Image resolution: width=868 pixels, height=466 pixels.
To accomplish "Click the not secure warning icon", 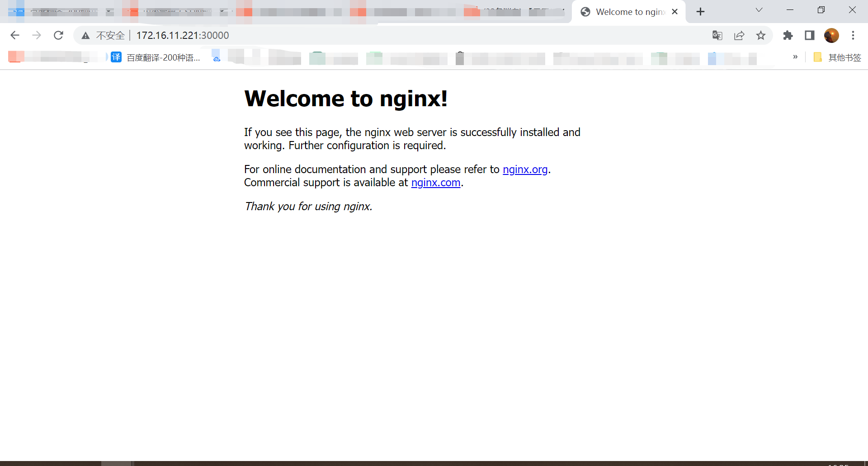I will pyautogui.click(x=85, y=35).
